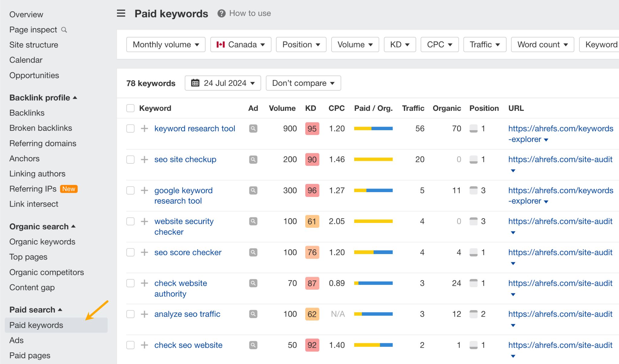The image size is (619, 364).
Task: Collapse the Backlink profile sidebar section
Action: tap(75, 97)
